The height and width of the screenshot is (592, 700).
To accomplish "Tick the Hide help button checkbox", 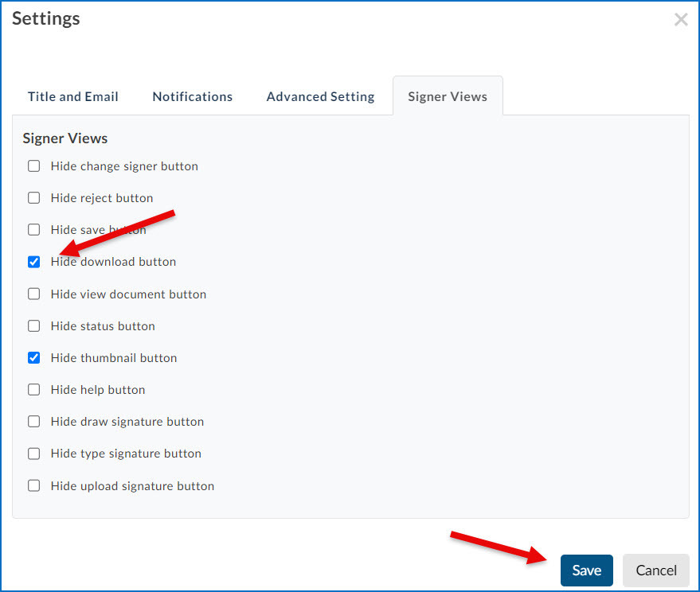I will (34, 390).
